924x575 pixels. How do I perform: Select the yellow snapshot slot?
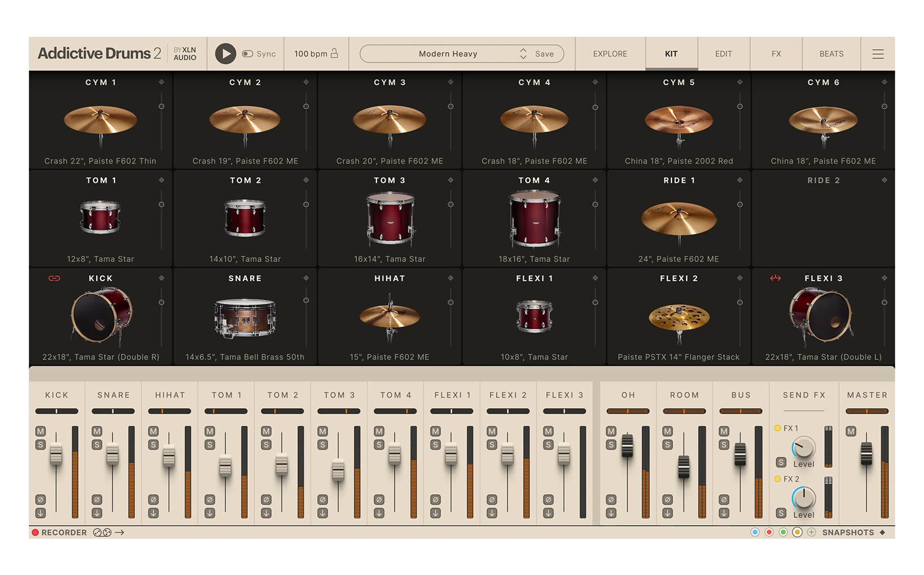pos(797,533)
